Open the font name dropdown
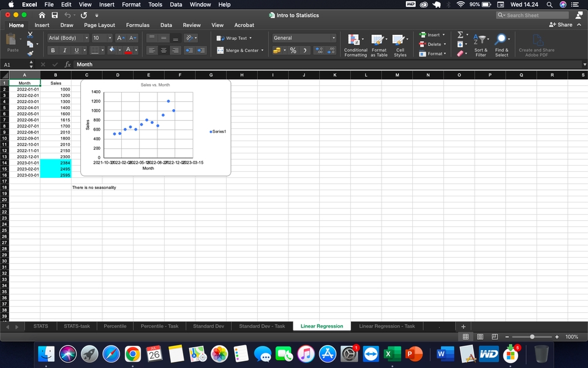The height and width of the screenshot is (368, 588). point(86,37)
